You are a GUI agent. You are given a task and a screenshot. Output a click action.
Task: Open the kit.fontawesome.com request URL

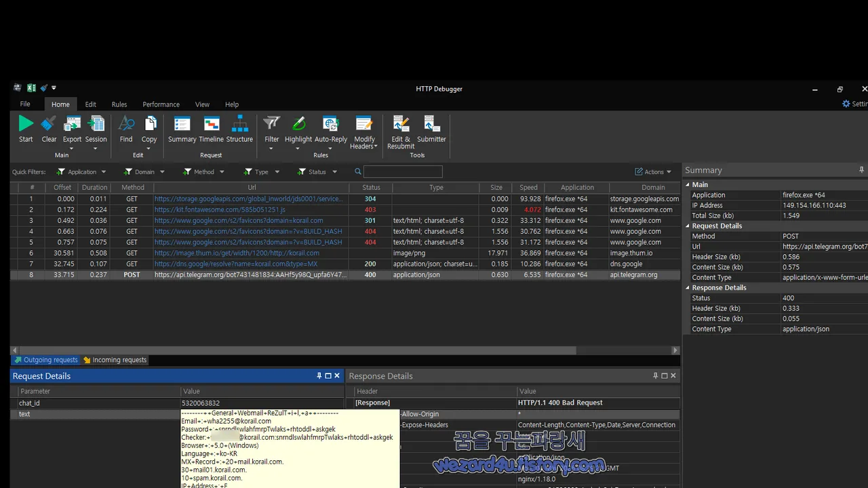[220, 209]
